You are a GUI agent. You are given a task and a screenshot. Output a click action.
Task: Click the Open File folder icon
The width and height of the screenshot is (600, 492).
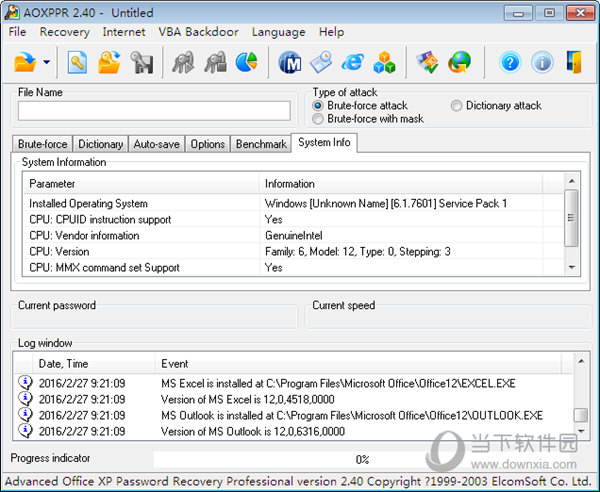[25, 63]
